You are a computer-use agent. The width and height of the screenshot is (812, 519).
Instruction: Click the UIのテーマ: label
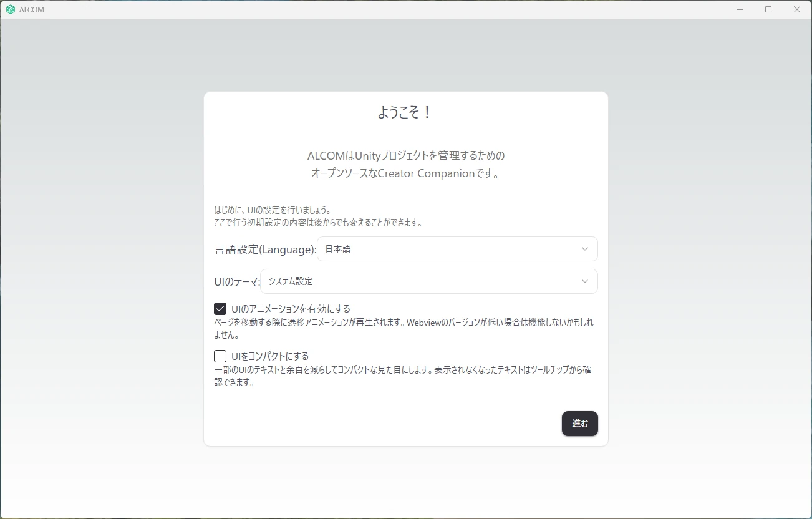click(237, 282)
